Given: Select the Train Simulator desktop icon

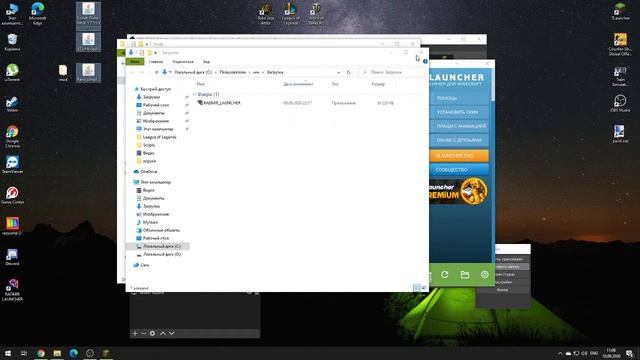Looking at the screenshot, I should tap(620, 76).
